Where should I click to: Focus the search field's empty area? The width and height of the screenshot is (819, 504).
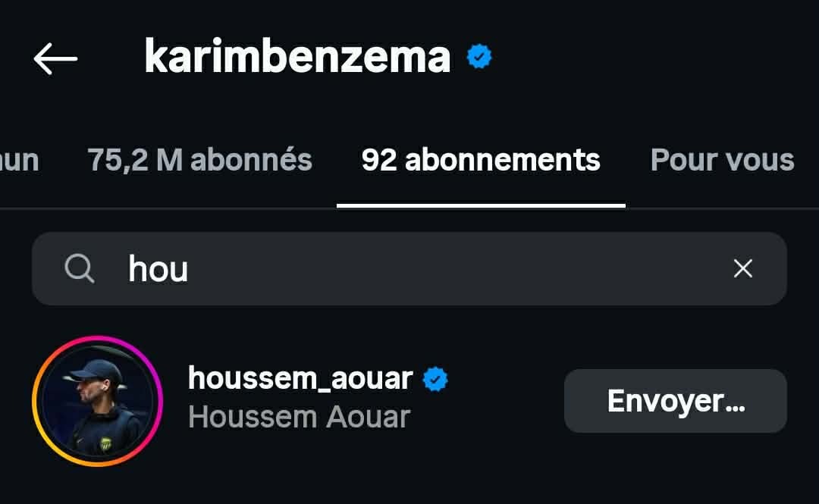455,268
